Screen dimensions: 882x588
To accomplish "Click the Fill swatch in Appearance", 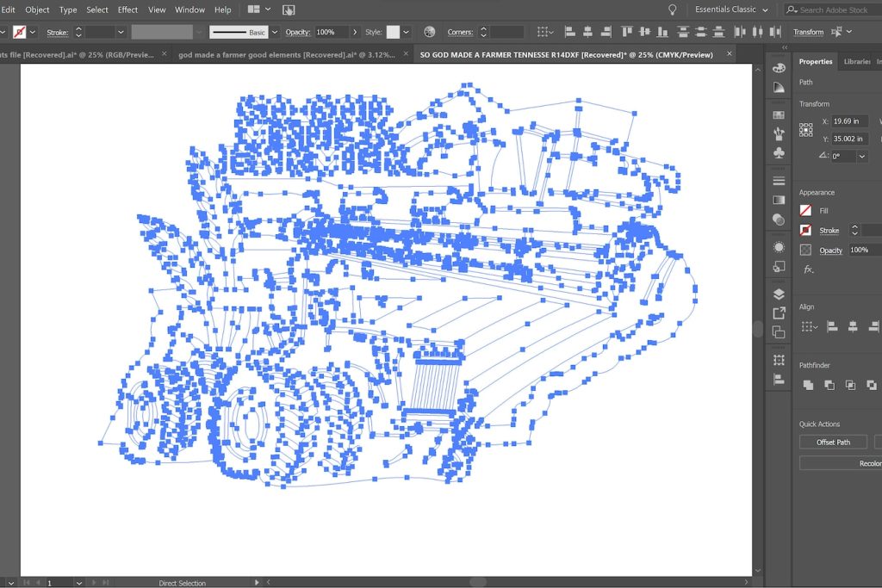I will pyautogui.click(x=806, y=210).
